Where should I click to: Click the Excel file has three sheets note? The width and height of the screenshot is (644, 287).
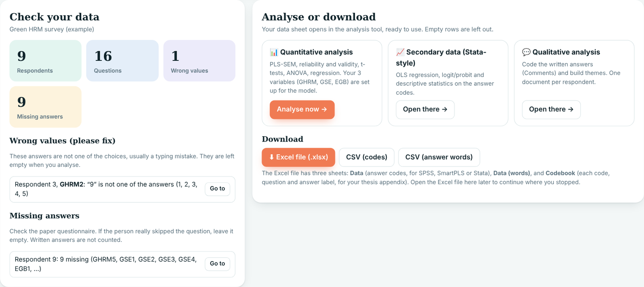[436, 178]
